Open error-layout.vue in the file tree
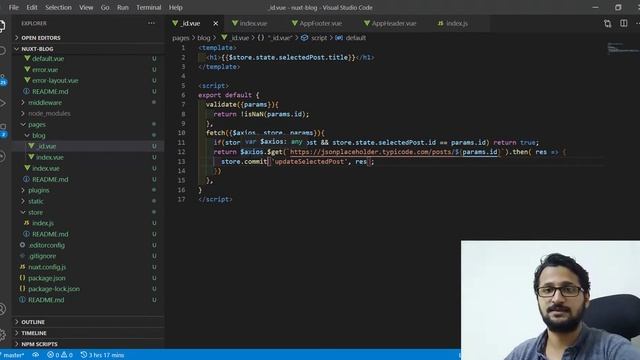 pyautogui.click(x=55, y=81)
